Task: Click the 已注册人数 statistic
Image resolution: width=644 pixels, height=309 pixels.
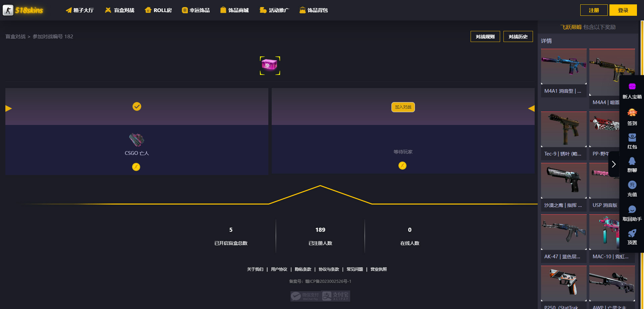Action: [x=320, y=236]
